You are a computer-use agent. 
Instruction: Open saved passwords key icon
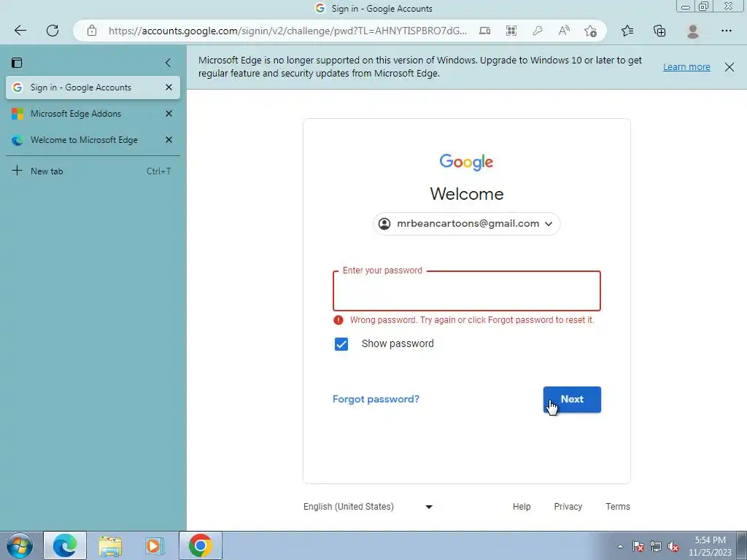click(538, 31)
